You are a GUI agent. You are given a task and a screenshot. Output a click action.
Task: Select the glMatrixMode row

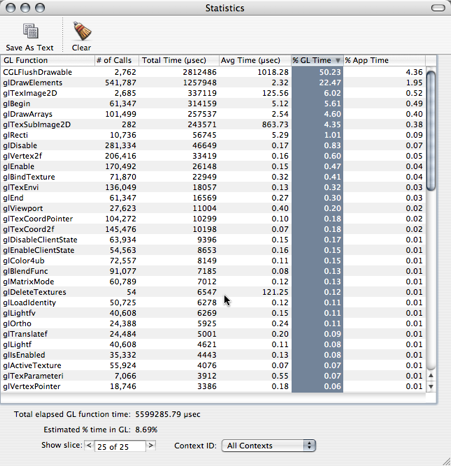[213, 282]
